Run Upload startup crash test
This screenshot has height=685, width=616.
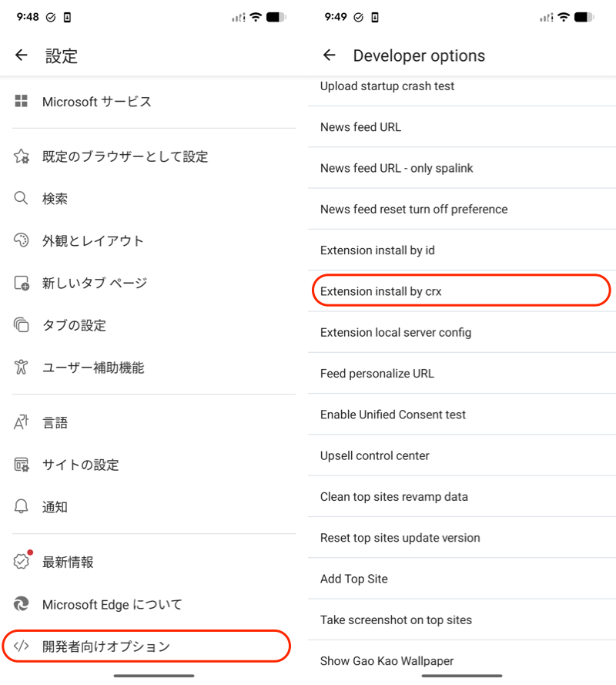click(460, 86)
